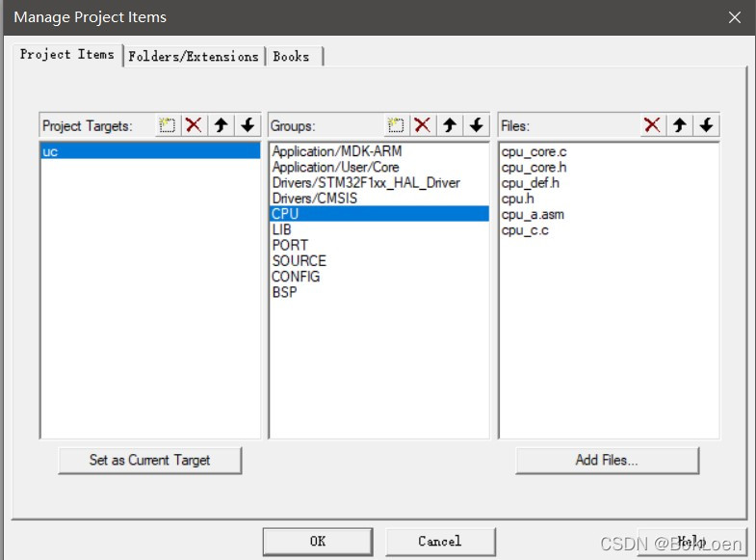Select the BSP group
This screenshot has height=560, width=756.
point(379,292)
